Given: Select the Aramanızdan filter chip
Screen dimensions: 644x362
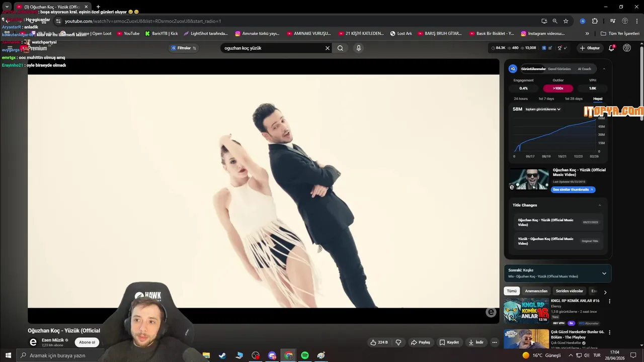Looking at the screenshot, I should click(x=536, y=291).
